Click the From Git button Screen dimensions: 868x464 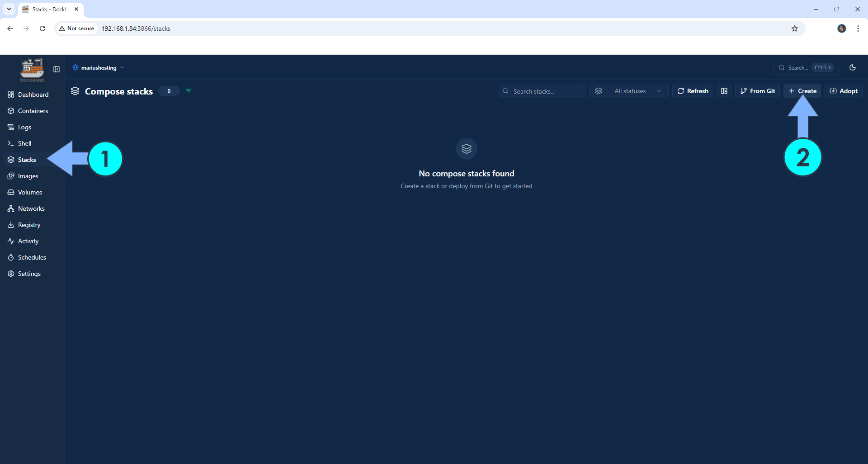[x=757, y=91]
